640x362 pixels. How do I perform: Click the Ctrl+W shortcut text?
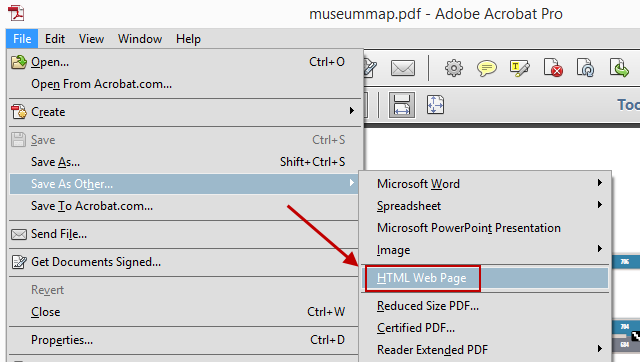tap(326, 312)
